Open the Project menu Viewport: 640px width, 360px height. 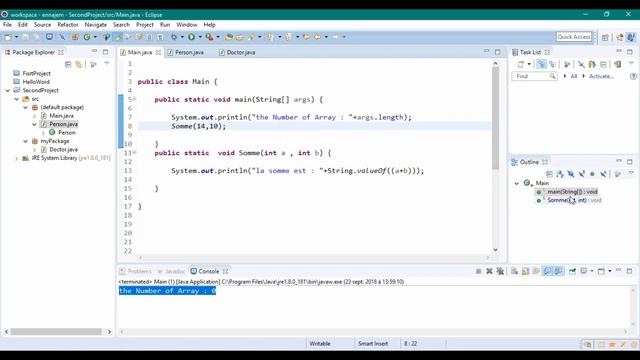144,25
